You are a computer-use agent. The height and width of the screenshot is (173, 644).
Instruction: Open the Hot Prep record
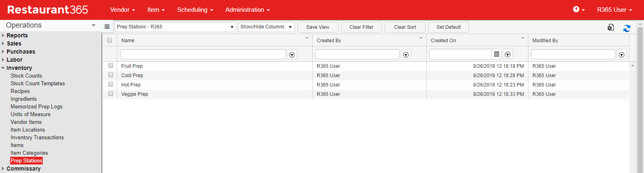131,84
